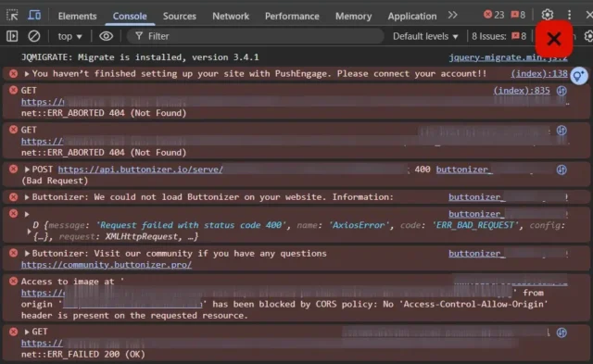593x364 pixels.
Task: Open the Sources tab
Action: click(179, 16)
